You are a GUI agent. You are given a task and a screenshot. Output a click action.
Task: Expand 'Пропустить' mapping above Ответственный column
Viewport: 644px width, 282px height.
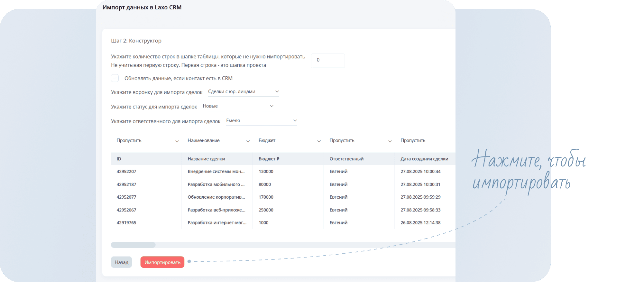(360, 141)
